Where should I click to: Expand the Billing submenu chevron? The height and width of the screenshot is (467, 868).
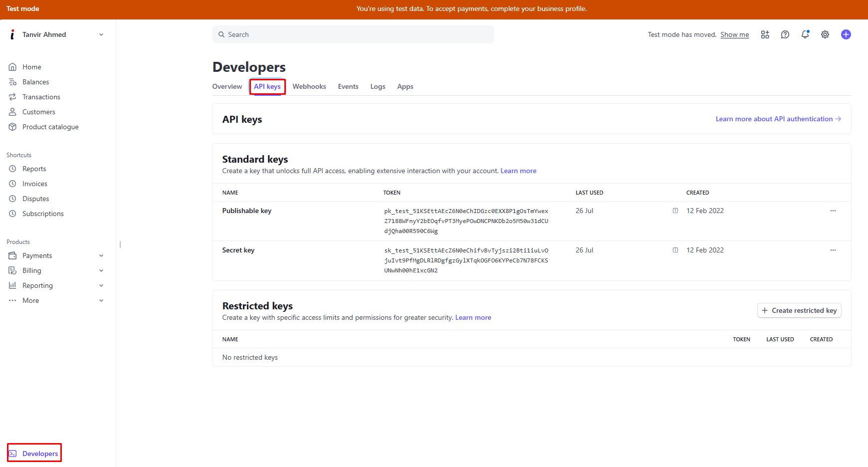(x=101, y=270)
